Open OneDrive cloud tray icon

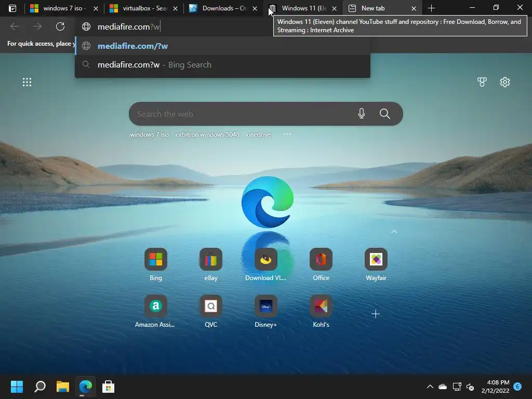point(443,387)
